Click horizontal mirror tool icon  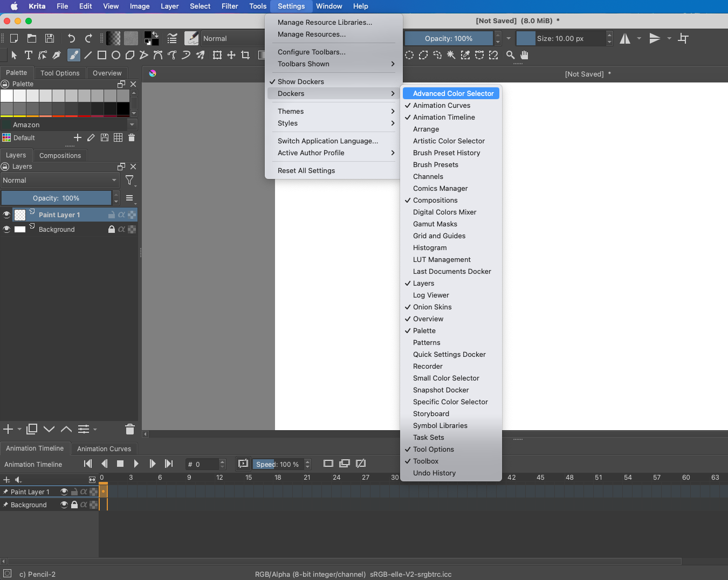click(625, 38)
